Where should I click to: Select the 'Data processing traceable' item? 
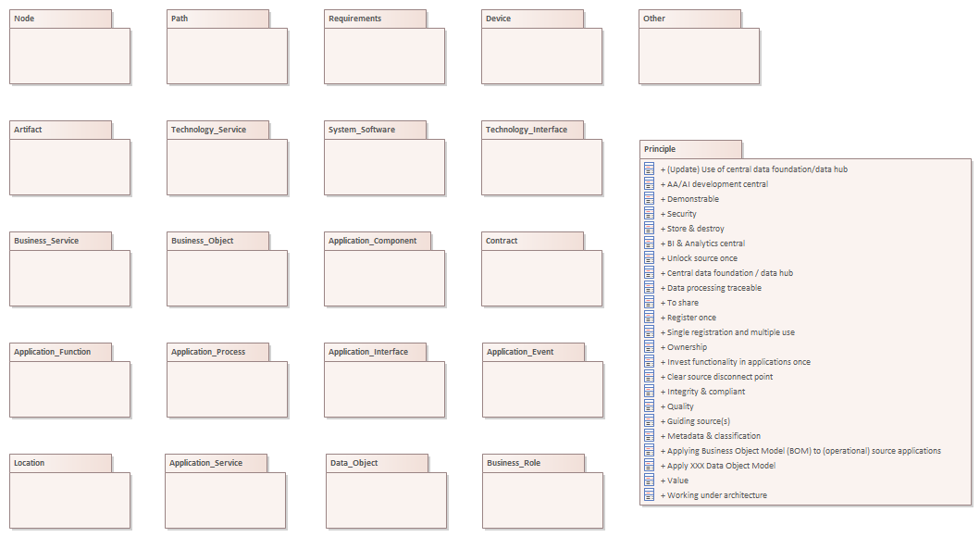click(713, 288)
